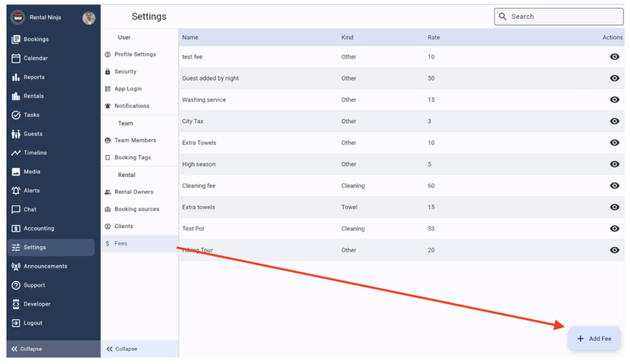Go to Accounting label in sidebar
This screenshot has width=630, height=364.
(39, 228)
